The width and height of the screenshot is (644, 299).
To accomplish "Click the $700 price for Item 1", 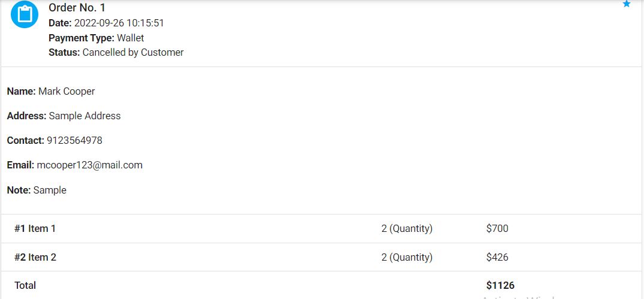I will click(x=497, y=228).
